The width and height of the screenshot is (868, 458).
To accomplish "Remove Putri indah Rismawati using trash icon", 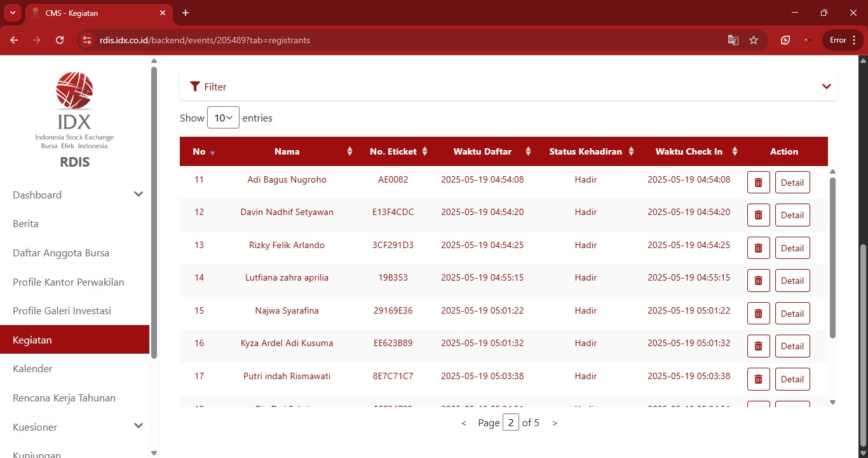I will pos(759,379).
